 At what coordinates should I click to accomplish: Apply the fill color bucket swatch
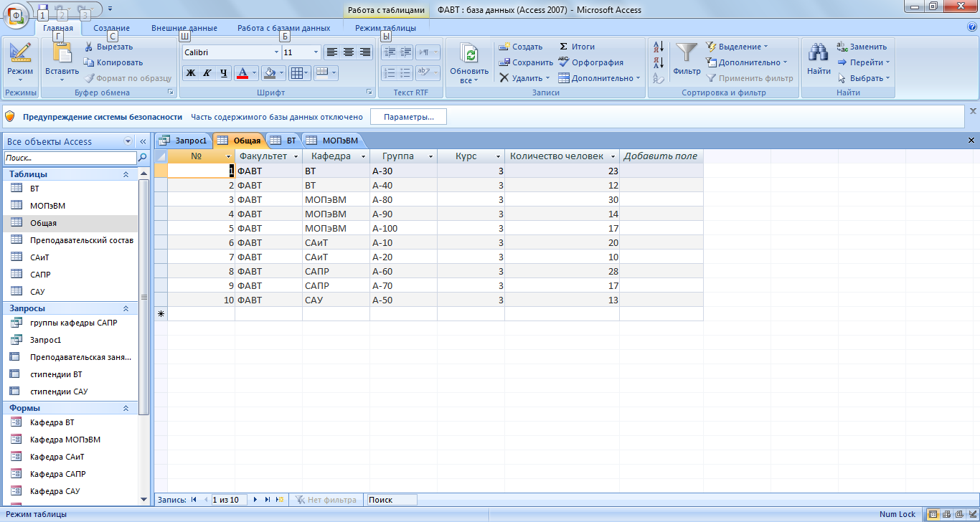(269, 72)
